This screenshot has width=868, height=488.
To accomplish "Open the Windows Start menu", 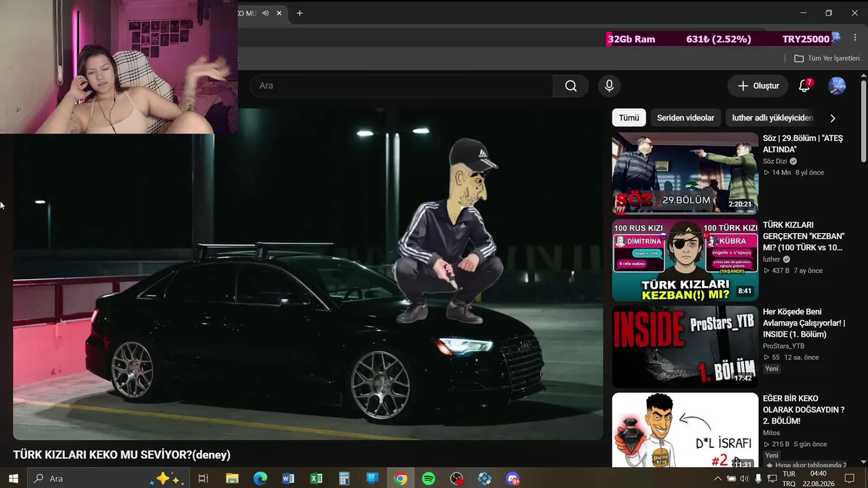I will point(13,478).
